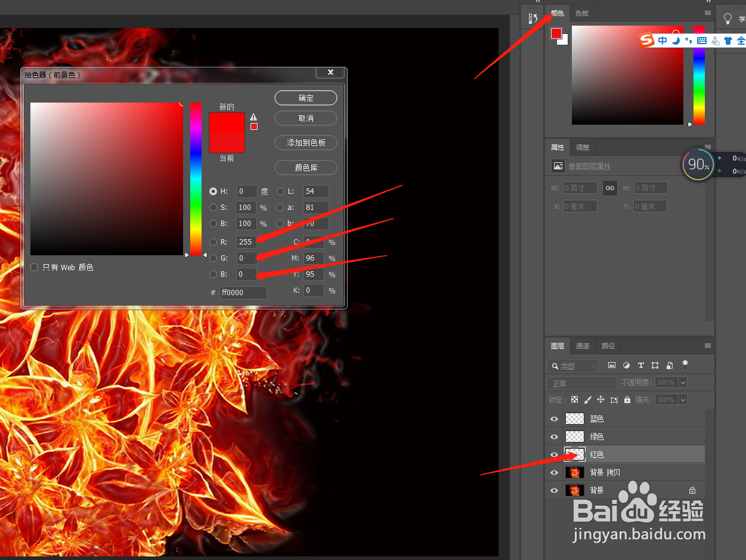746x560 pixels.
Task: Switch to the 颜色 tab
Action: [557, 13]
